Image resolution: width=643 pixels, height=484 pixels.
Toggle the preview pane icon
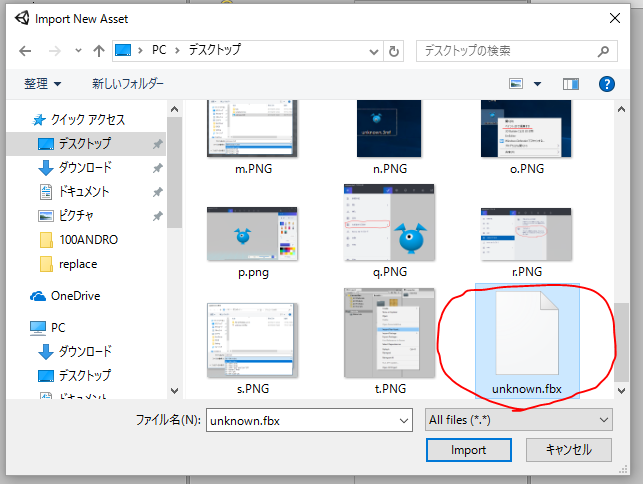pos(570,84)
